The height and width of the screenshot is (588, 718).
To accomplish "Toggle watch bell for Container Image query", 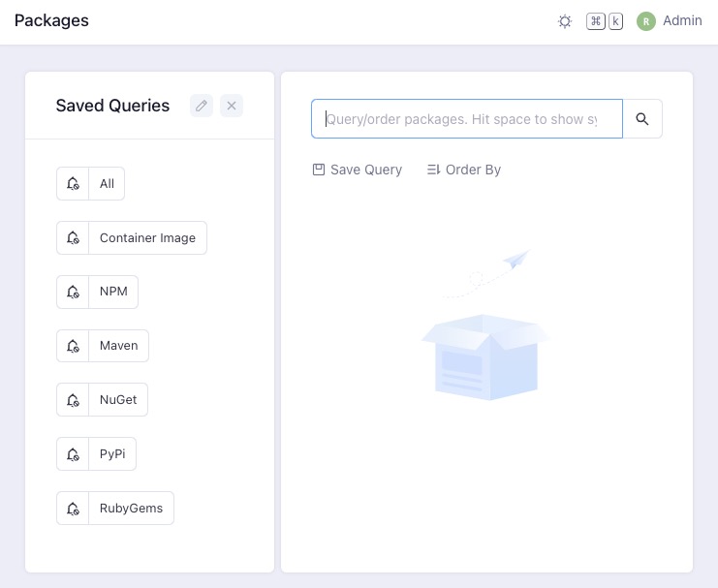I will pos(73,237).
